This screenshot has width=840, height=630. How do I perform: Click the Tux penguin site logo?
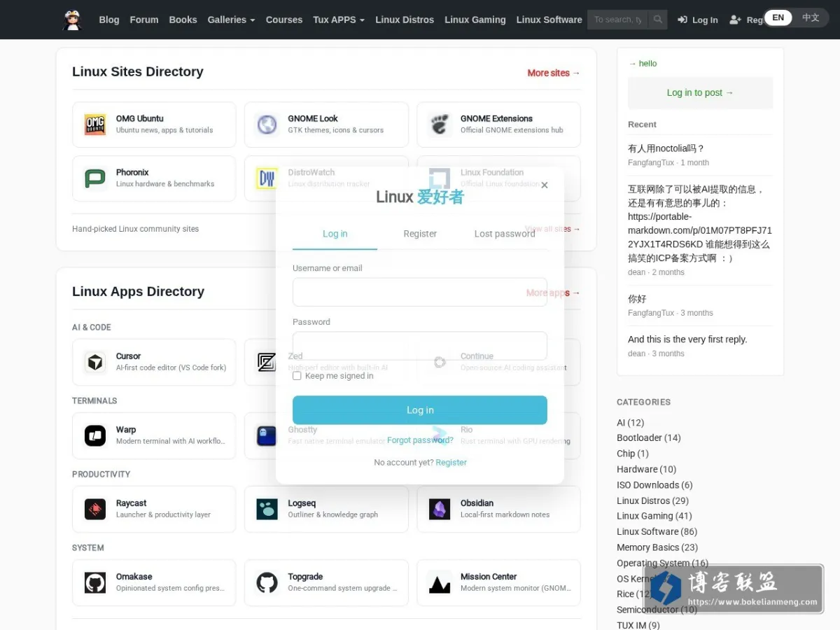(72, 20)
